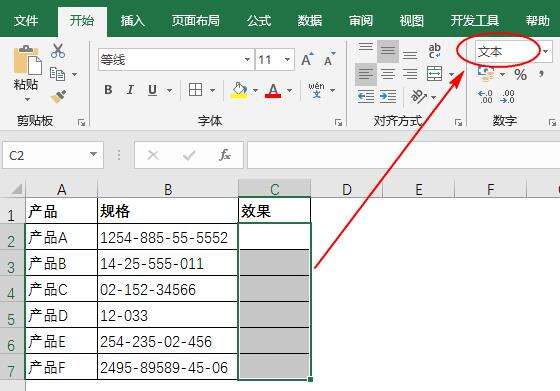The width and height of the screenshot is (560, 391).
Task: Click the wén phonetic guide icon
Action: click(316, 90)
